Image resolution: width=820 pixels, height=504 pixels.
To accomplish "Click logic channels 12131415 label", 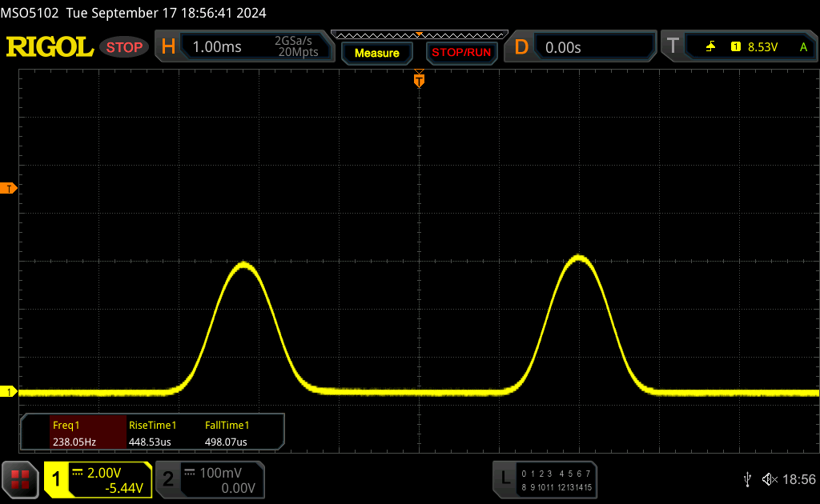I will (x=574, y=487).
